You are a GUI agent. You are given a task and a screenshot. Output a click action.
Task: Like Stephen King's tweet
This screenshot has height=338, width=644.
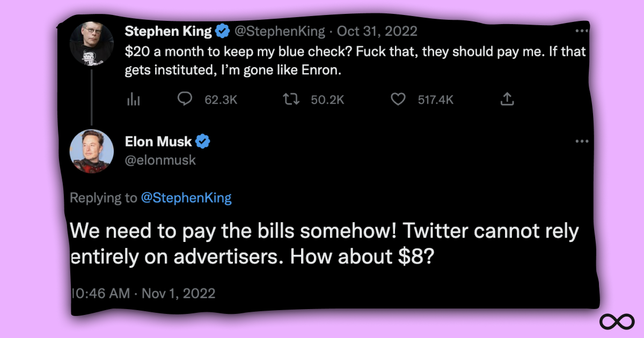[x=398, y=99]
